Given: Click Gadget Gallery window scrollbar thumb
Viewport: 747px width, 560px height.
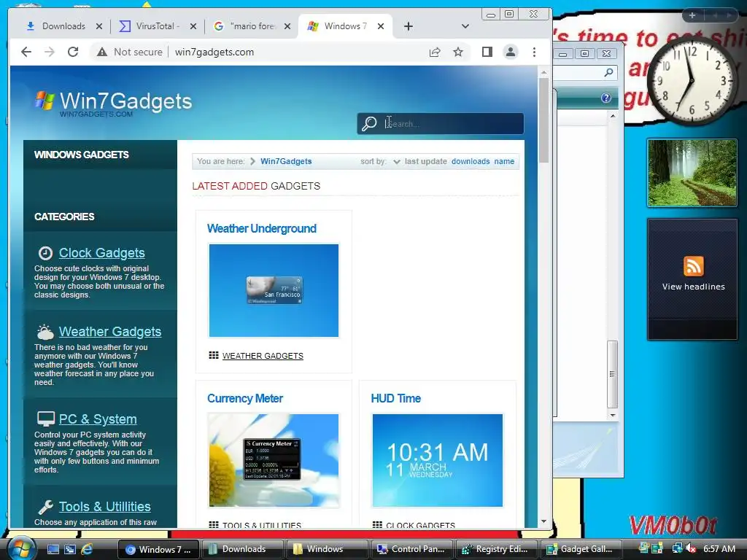Looking at the screenshot, I should 613,374.
